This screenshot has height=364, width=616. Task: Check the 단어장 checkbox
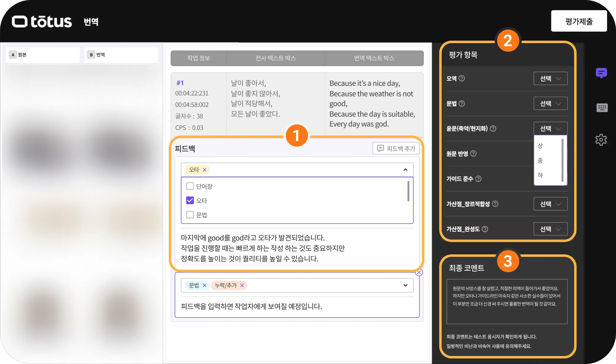click(190, 186)
